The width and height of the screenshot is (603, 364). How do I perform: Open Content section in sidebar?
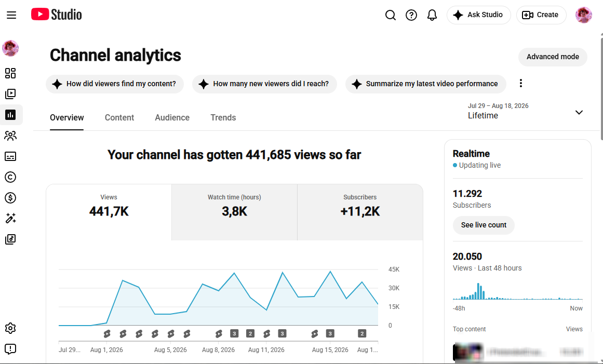[10, 94]
